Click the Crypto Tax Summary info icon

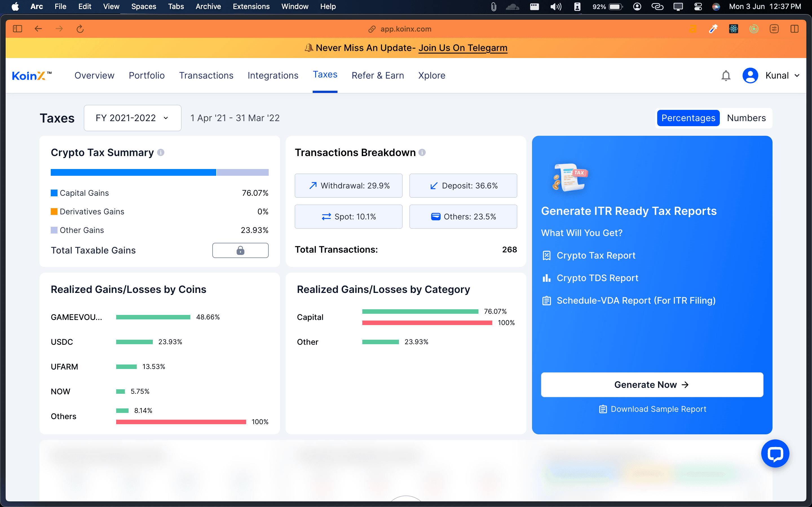pyautogui.click(x=161, y=153)
